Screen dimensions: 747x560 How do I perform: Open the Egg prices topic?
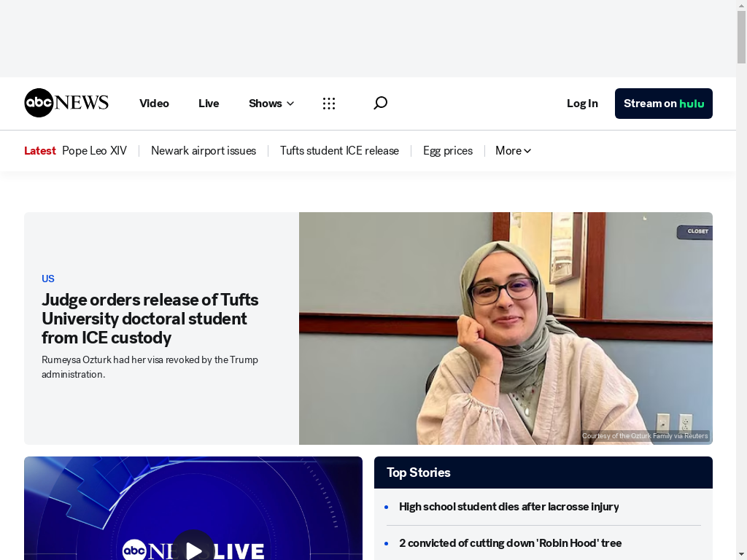tap(448, 150)
